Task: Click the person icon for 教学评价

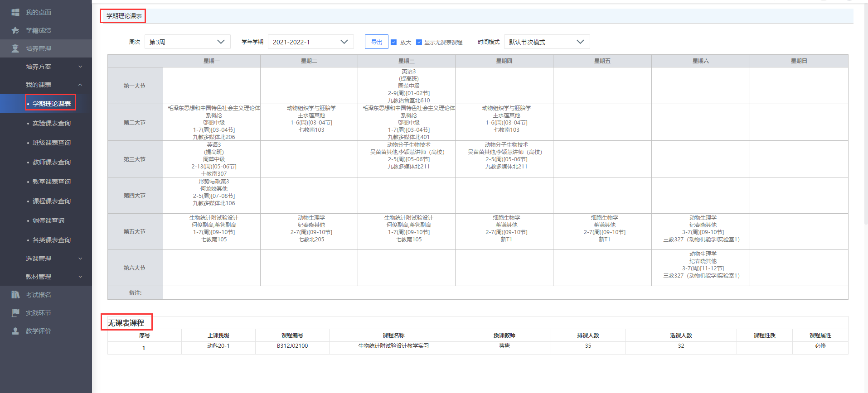Action: [15, 331]
